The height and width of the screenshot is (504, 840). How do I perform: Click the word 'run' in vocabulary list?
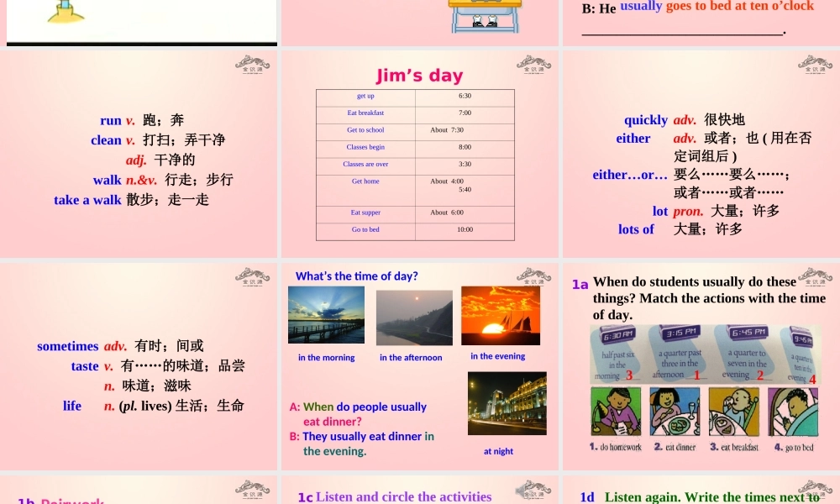(110, 120)
